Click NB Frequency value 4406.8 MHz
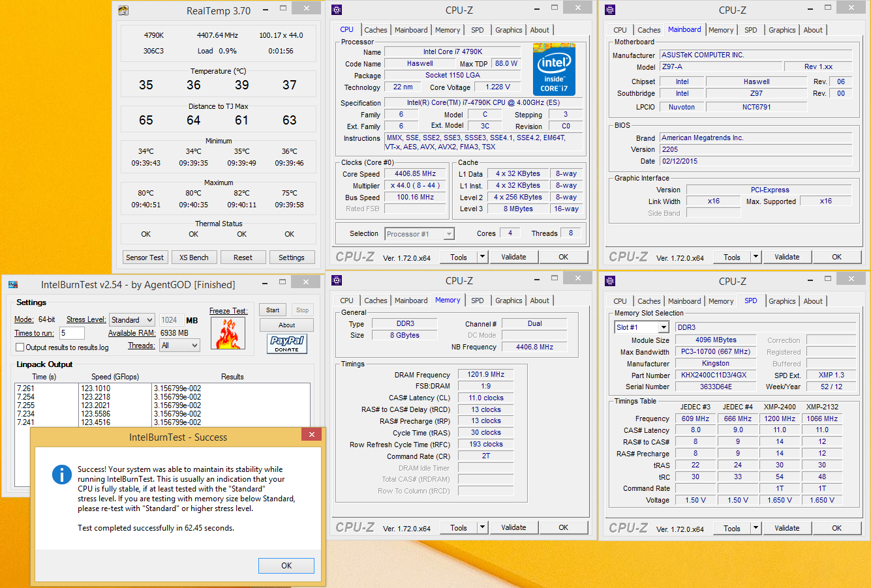Image resolution: width=871 pixels, height=588 pixels. coord(534,347)
